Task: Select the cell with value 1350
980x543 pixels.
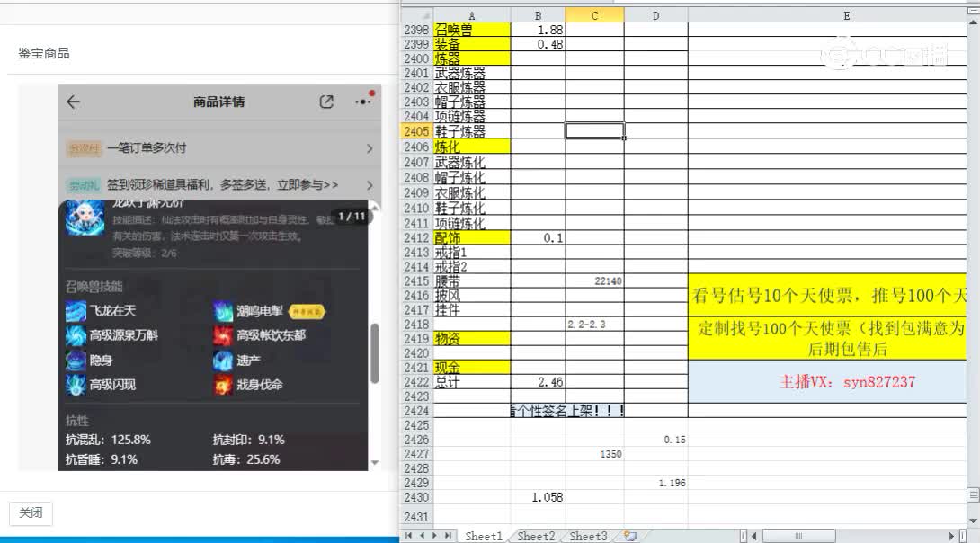Action: click(594, 454)
